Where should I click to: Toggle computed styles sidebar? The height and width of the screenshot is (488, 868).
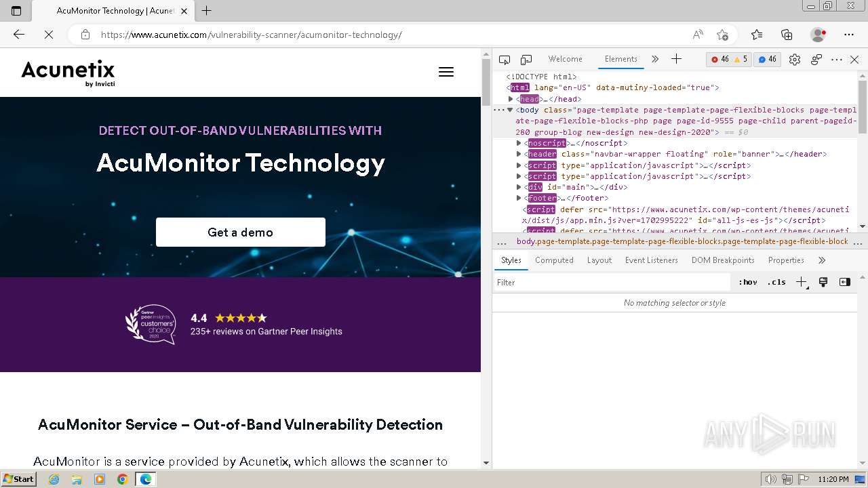click(844, 282)
